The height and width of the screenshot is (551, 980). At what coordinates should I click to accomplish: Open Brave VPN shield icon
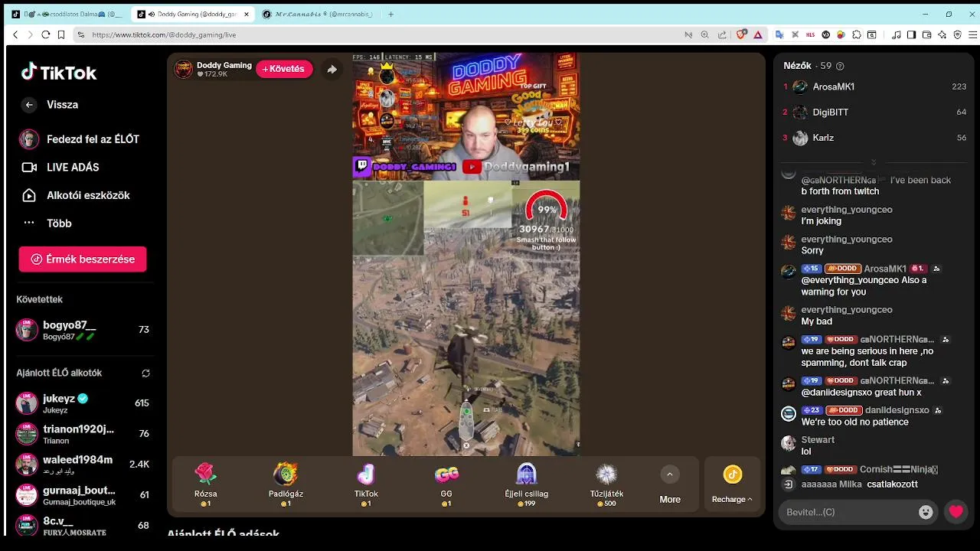[958, 34]
